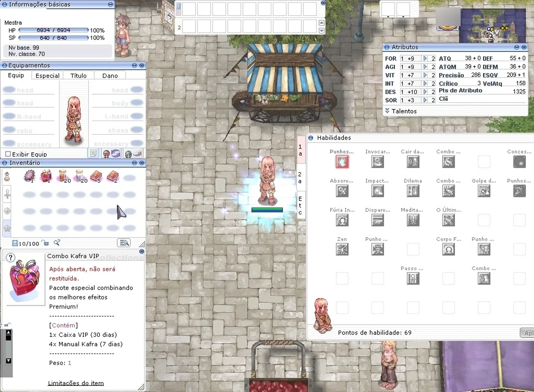This screenshot has width=534, height=392.
Task: Open the inventory list-search button
Action: coord(124,243)
